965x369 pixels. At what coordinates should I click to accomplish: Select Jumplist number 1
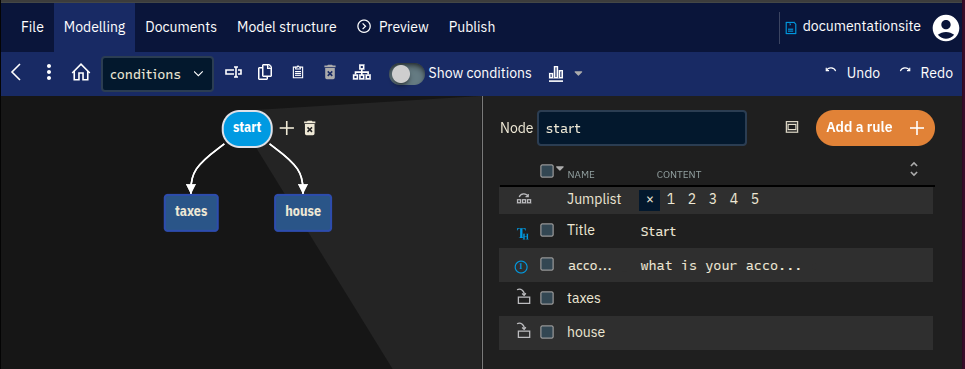[671, 199]
